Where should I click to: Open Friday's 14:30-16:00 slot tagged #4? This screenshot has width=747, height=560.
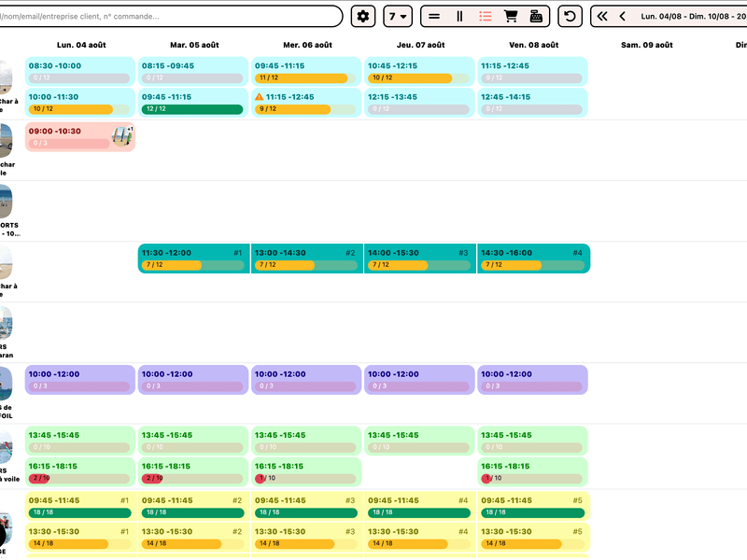pos(533,259)
